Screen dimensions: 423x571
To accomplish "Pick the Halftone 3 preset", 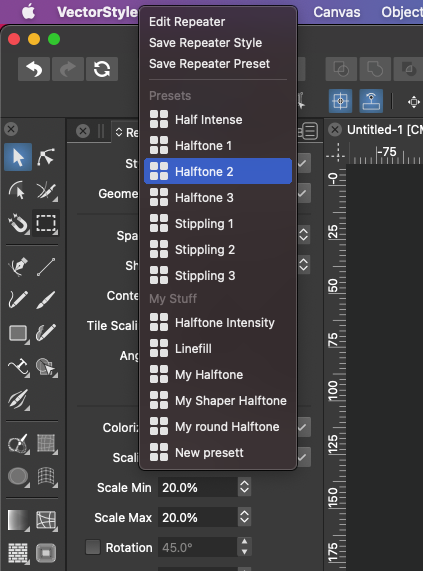I will tap(218, 198).
